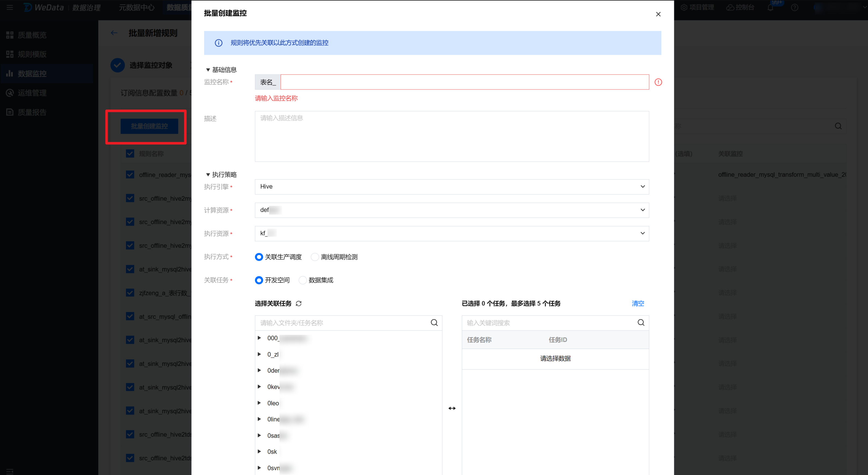Click the 清空 link
Image resolution: width=868 pixels, height=475 pixels.
[x=638, y=304]
